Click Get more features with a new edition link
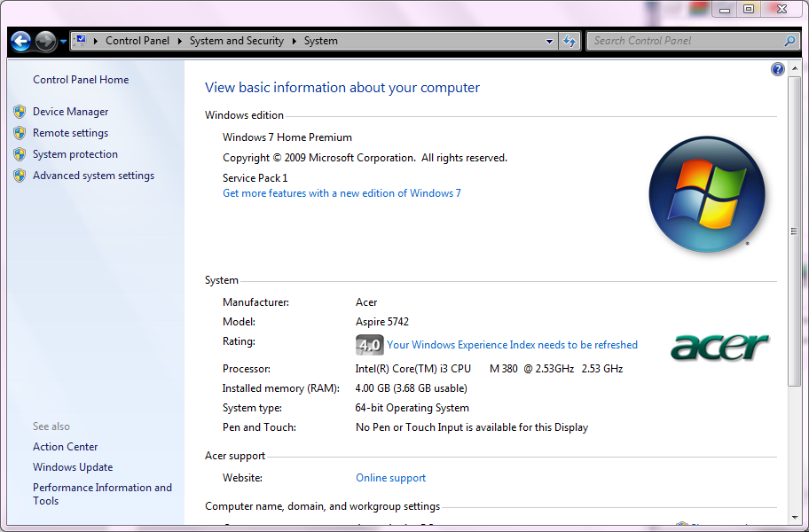Screen dimensions: 809x532 click(342, 193)
